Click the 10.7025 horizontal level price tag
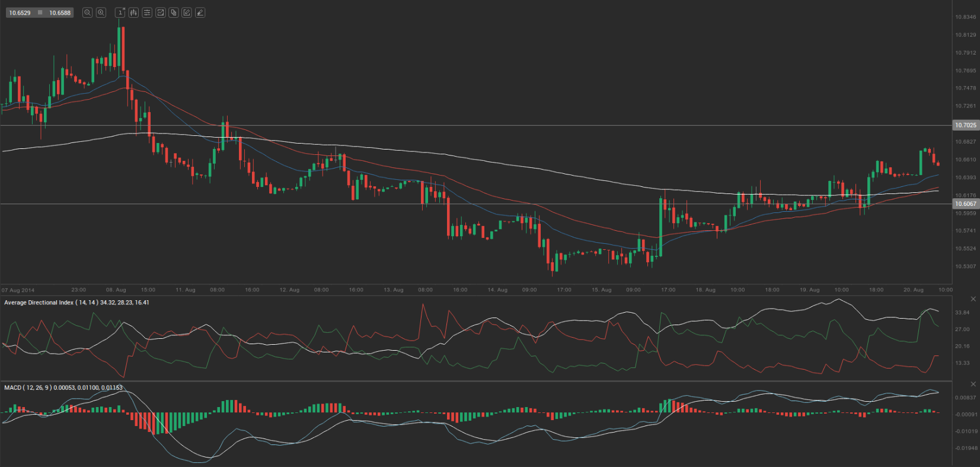This screenshot has width=980, height=467. tap(965, 125)
